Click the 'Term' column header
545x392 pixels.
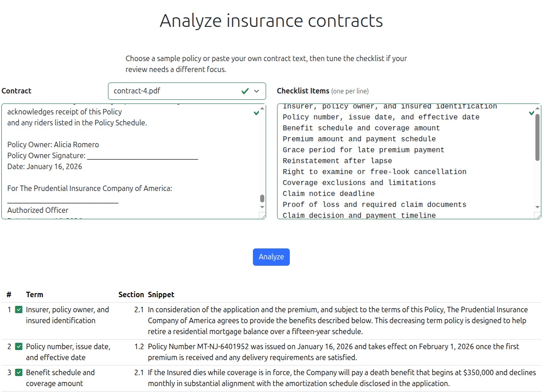(x=35, y=294)
